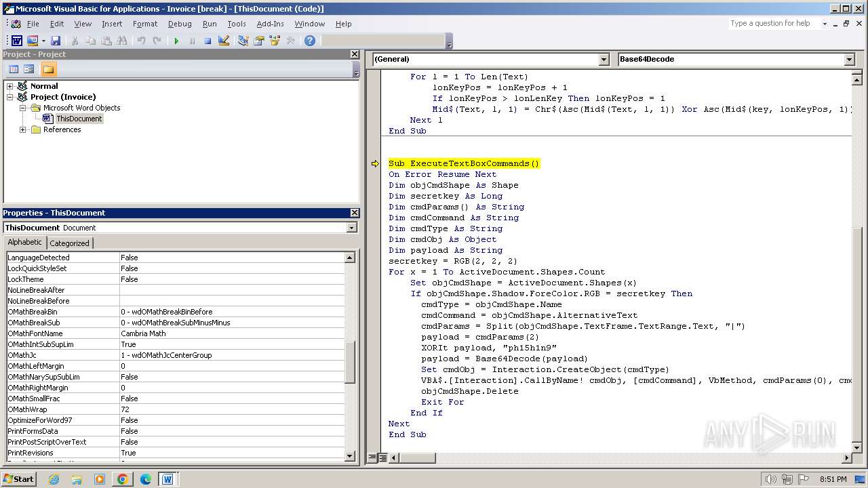Screen dimensions: 868x488
Task: Click the code window horizontal scrollbar
Action: tap(620, 458)
